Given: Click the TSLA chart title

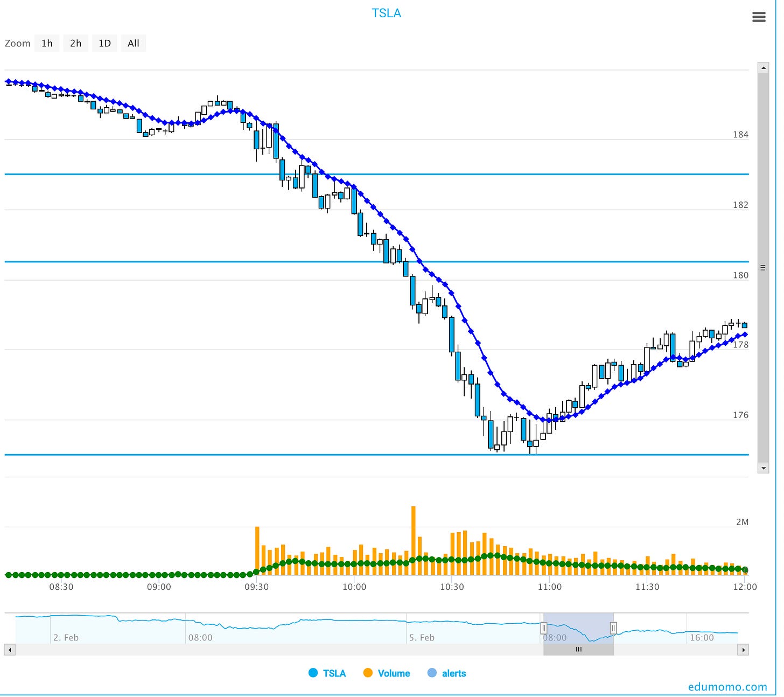Looking at the screenshot, I should 387,13.
